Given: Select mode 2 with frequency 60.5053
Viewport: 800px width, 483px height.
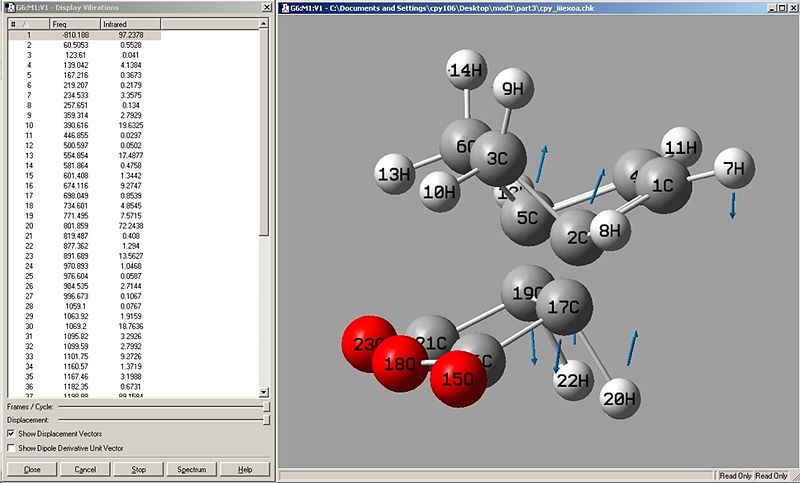Looking at the screenshot, I should pos(84,45).
